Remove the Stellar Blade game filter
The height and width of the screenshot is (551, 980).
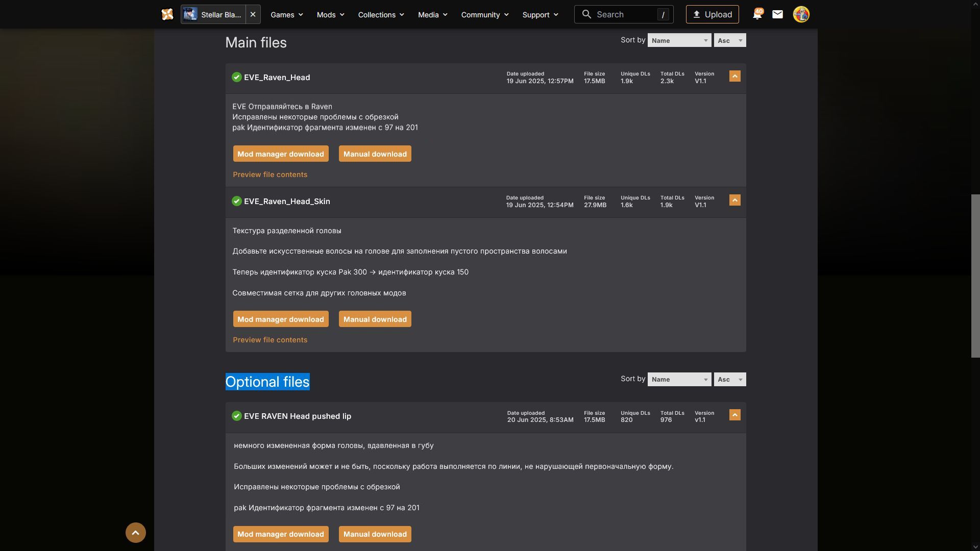253,14
